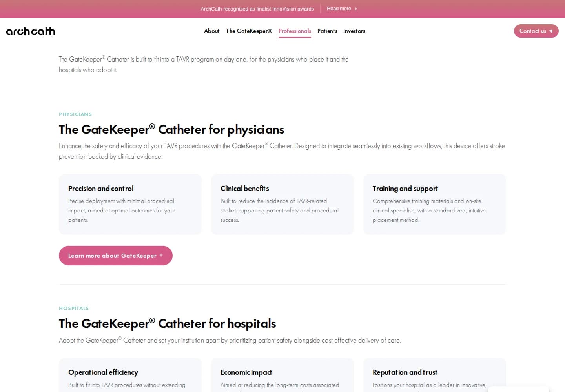Select the Precision and control card title
565x392 pixels.
point(101,189)
